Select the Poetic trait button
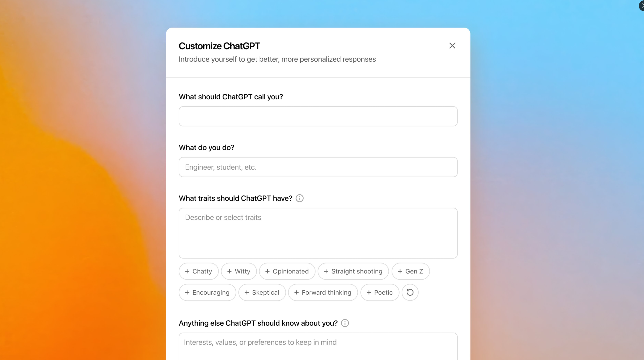The image size is (644, 360). [x=379, y=292]
